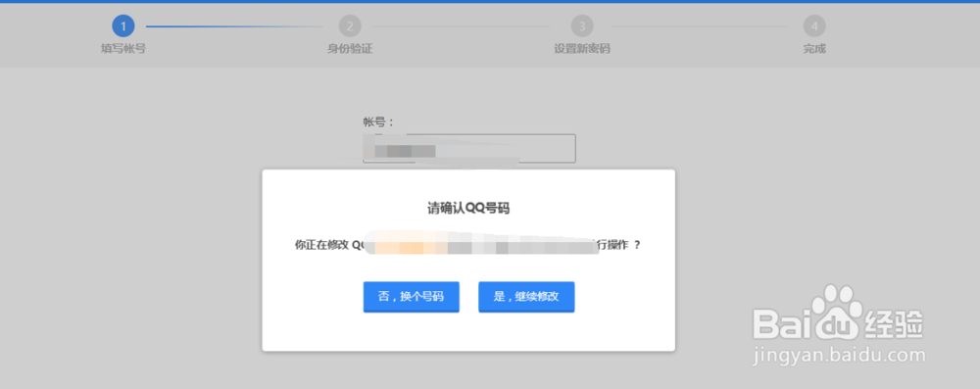Select step 1 circle 填写帐号
980x389 pixels.
click(x=123, y=26)
